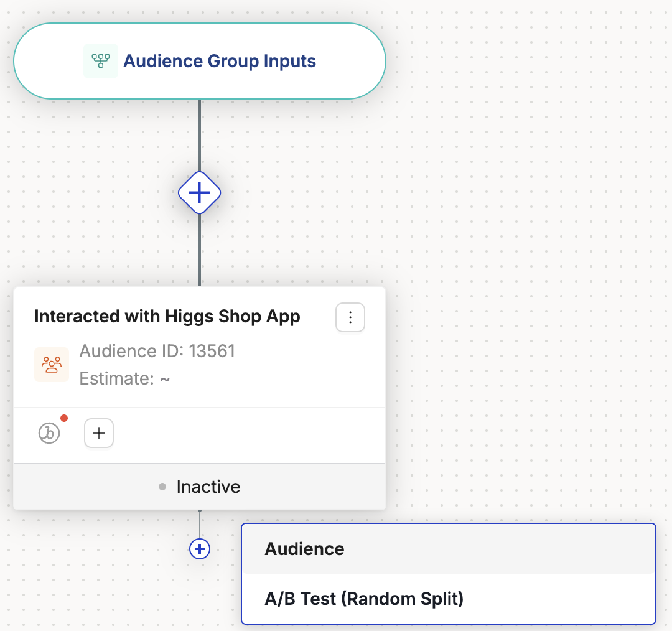
Task: Click the orange people audience icon
Action: (52, 365)
